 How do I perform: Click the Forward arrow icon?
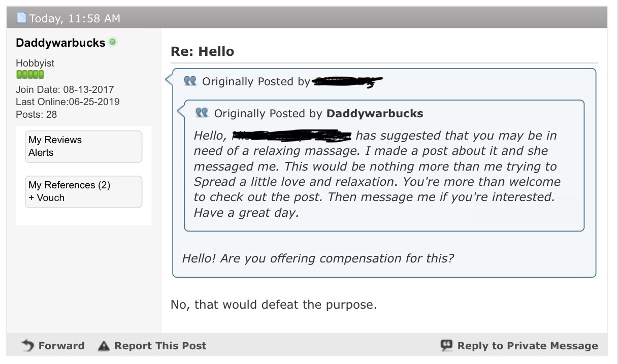27,346
